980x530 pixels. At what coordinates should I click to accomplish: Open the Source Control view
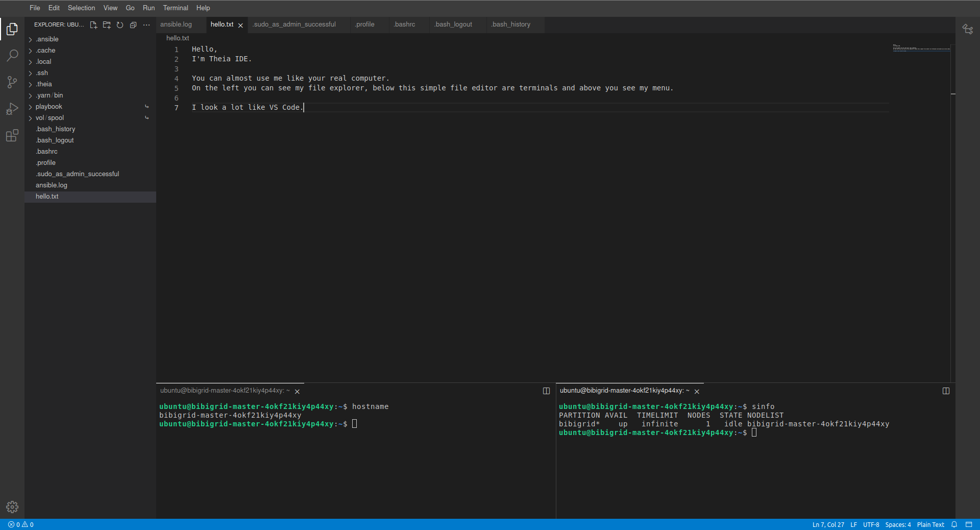[12, 82]
